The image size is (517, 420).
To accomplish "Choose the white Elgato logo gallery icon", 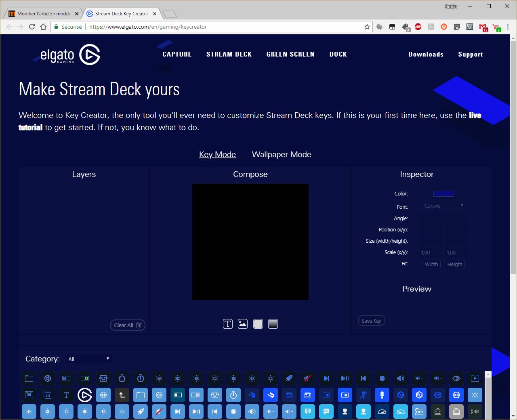I will coord(85,395).
